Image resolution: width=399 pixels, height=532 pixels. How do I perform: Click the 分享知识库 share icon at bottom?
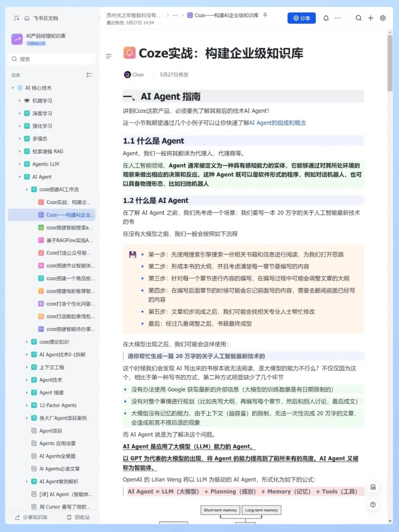(17, 517)
